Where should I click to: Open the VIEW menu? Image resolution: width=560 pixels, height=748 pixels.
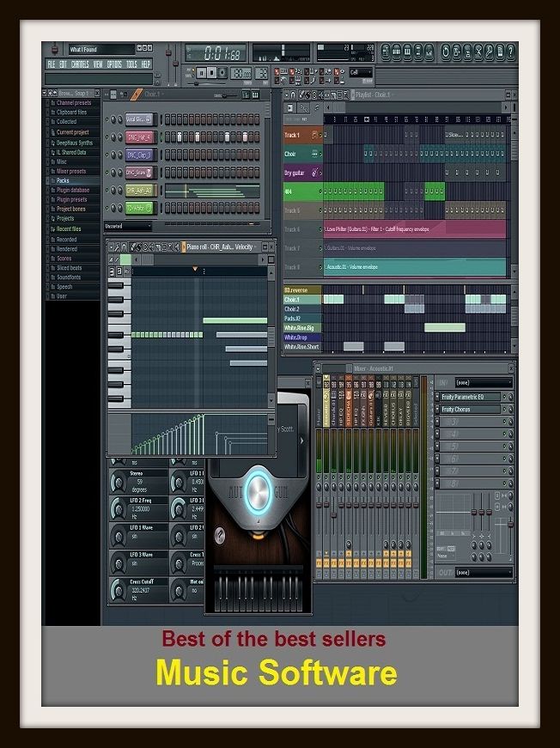pos(98,64)
